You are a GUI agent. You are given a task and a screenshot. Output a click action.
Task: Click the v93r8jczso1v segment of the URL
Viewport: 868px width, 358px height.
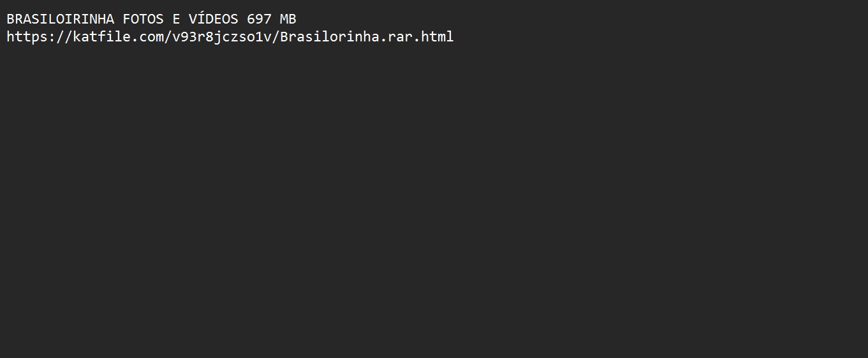222,36
